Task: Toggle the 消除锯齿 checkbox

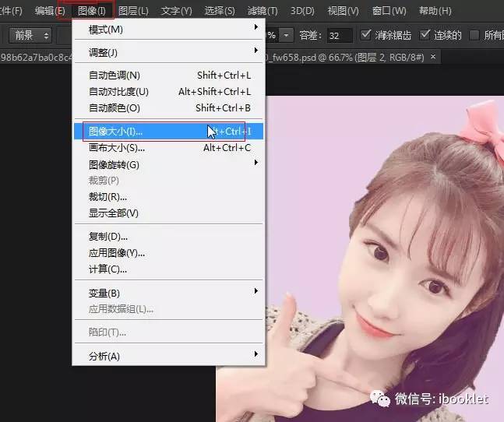Action: (365, 35)
